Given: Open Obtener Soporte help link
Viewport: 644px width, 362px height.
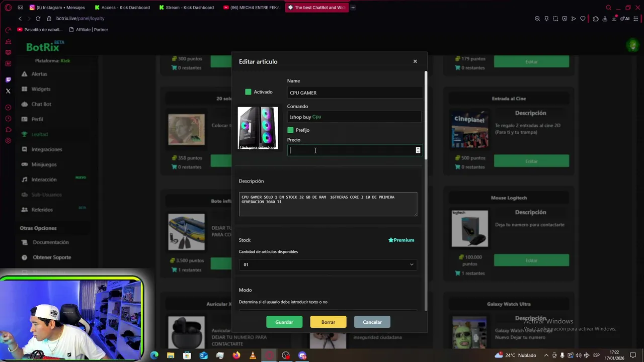Looking at the screenshot, I should tap(51, 257).
